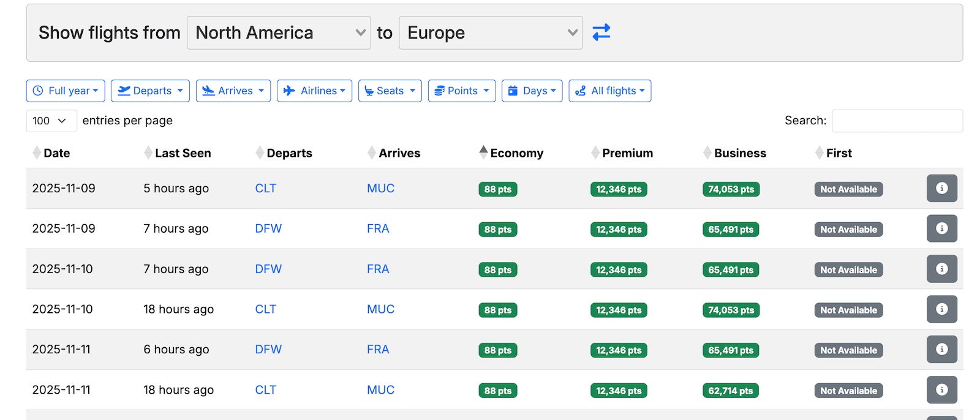Image resolution: width=980 pixels, height=420 pixels.
Task: Click the swap origin and destination arrows icon
Action: click(601, 32)
